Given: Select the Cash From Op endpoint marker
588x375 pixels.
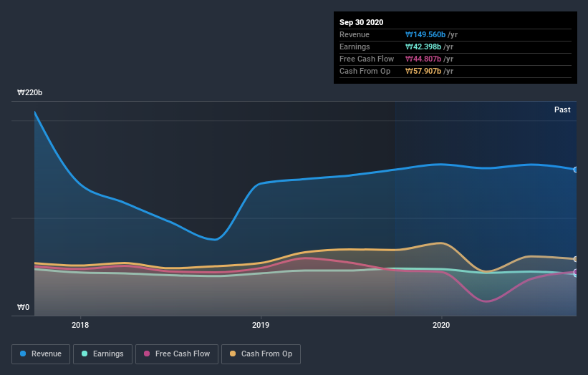Looking at the screenshot, I should [x=576, y=259].
